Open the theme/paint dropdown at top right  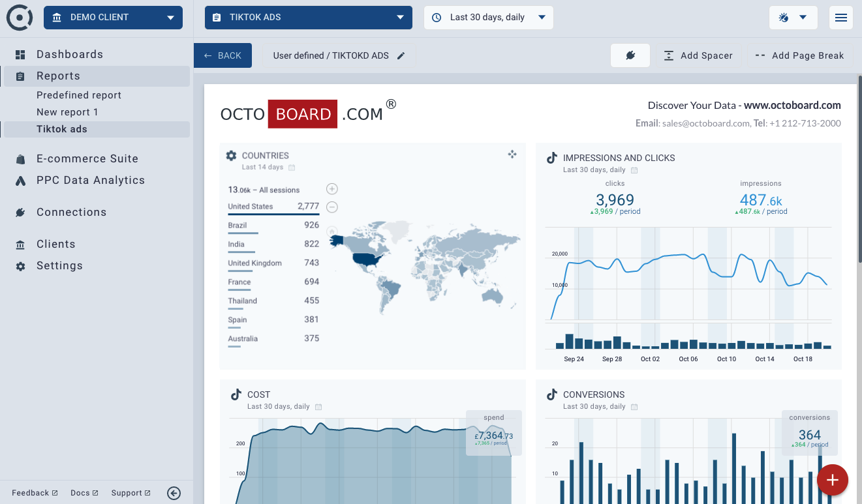[793, 18]
